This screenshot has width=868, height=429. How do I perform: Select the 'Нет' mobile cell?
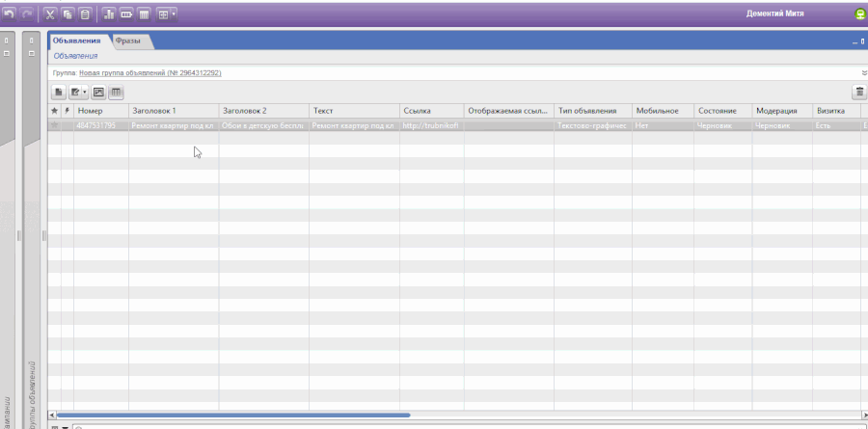[x=664, y=125]
